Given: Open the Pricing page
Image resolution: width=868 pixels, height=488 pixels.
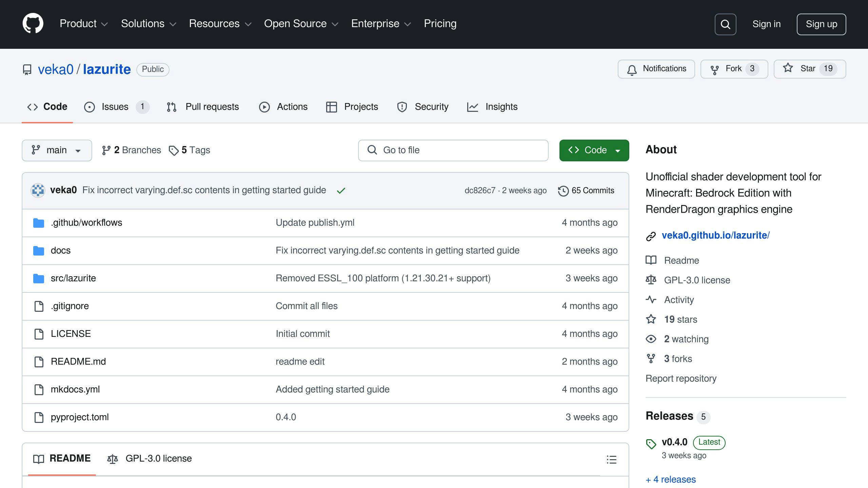Looking at the screenshot, I should pos(440,24).
